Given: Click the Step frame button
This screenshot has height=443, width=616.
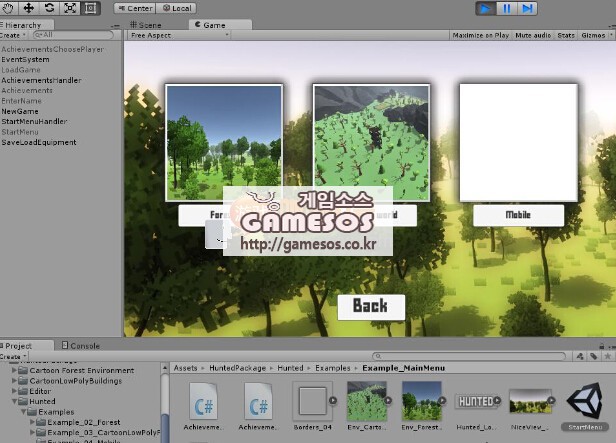Looking at the screenshot, I should pyautogui.click(x=527, y=8).
